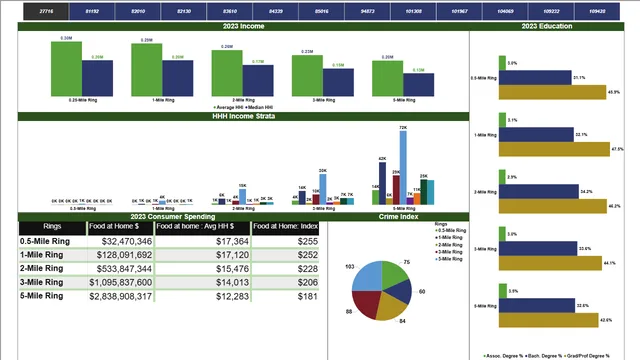640x360 pixels.
Task: Switch to the 82010 slicer button
Action: [138, 11]
